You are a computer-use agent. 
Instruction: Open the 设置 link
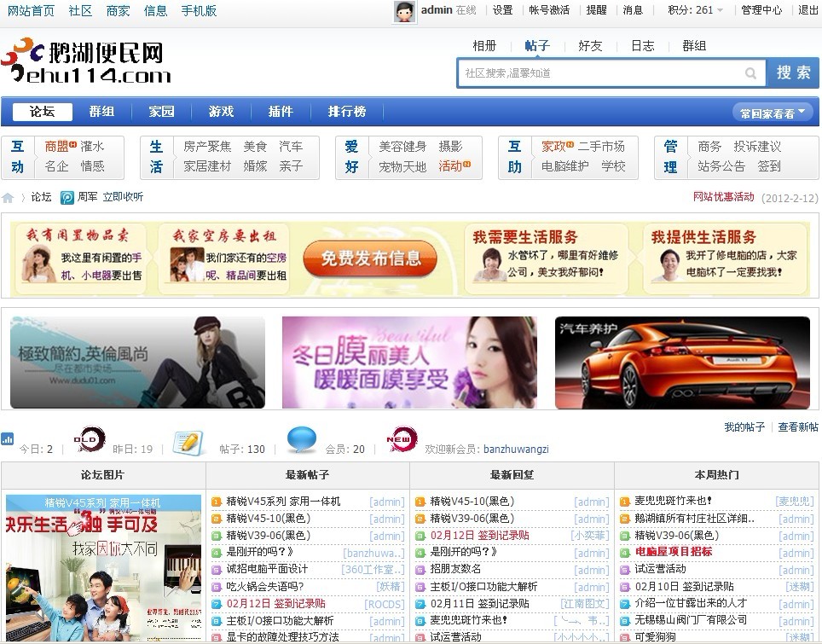click(502, 10)
